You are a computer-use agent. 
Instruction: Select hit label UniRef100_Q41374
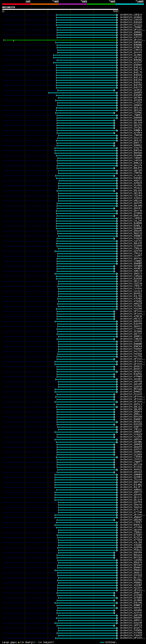pyautogui.click(x=131, y=165)
